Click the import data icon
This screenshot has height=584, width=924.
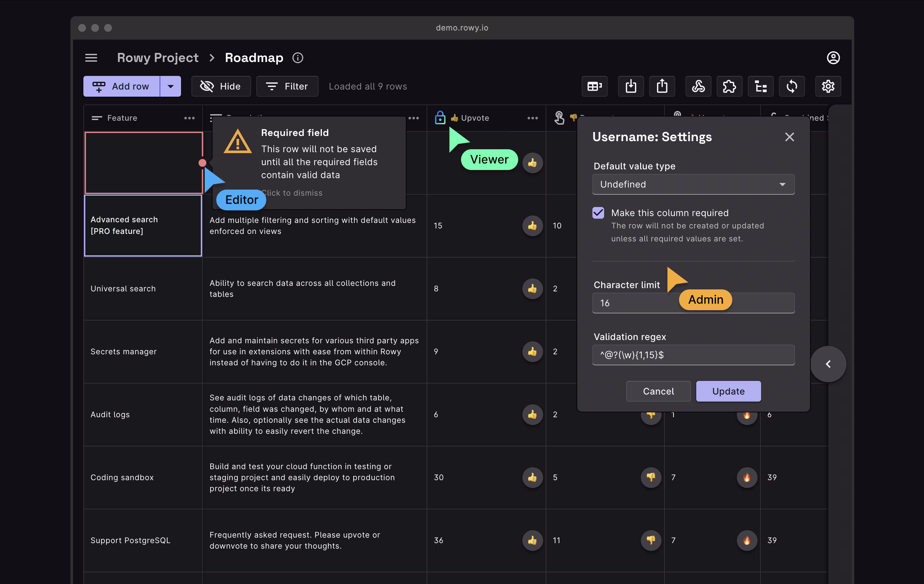click(631, 86)
